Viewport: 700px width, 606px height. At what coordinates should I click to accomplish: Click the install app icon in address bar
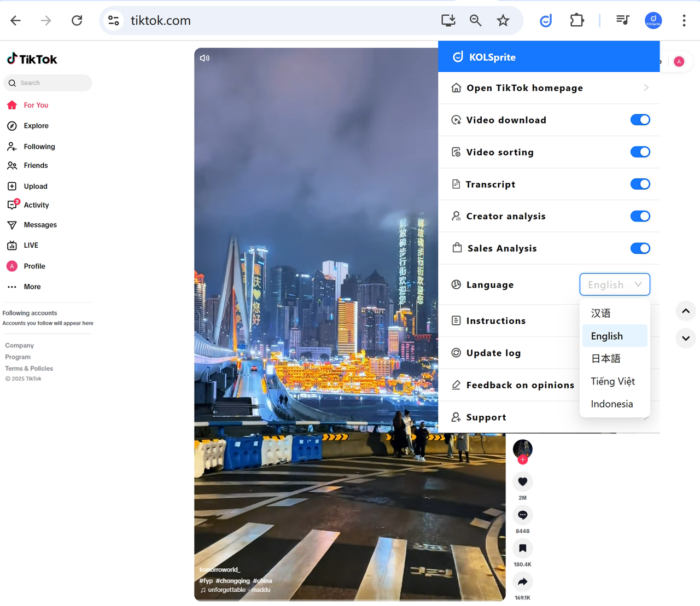[448, 21]
